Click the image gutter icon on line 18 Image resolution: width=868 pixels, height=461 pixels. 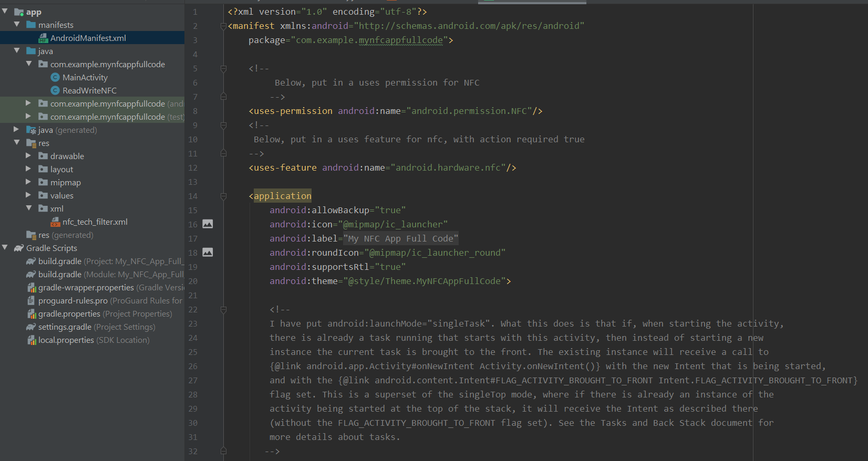pos(208,253)
